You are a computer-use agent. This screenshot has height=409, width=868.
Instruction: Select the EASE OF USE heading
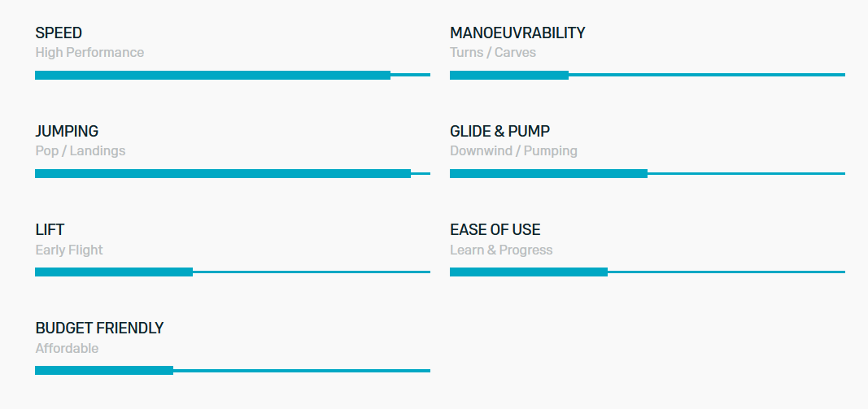click(495, 229)
